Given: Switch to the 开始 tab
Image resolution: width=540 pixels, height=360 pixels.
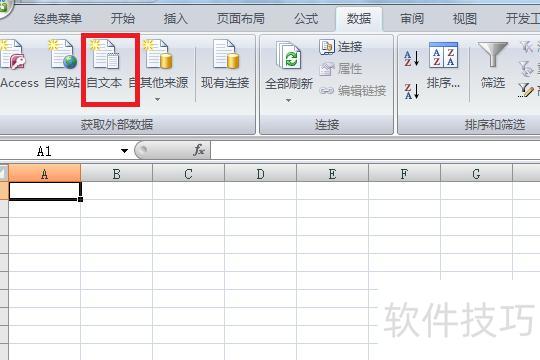Looking at the screenshot, I should pyautogui.click(x=123, y=19).
